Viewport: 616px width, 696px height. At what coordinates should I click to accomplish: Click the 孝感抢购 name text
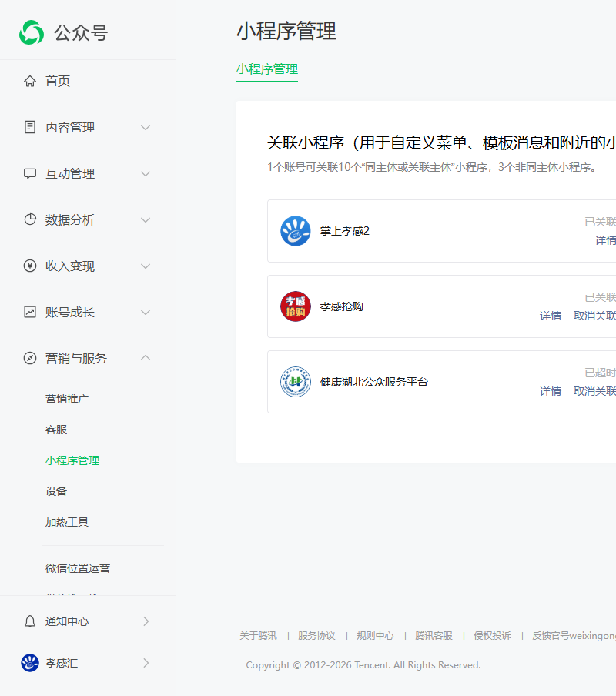[342, 306]
